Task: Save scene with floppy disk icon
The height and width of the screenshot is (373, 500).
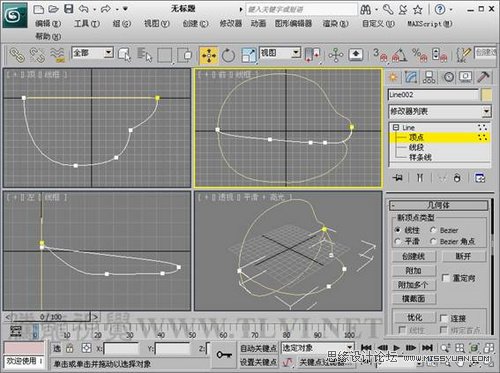Action: point(68,9)
